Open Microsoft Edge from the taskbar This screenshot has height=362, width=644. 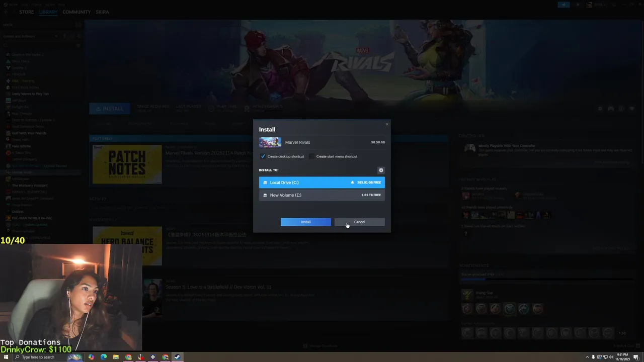click(104, 357)
